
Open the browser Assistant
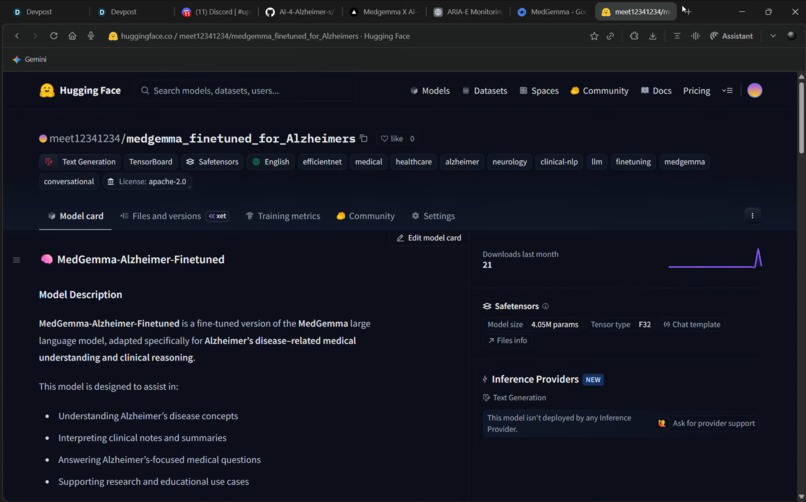(731, 36)
